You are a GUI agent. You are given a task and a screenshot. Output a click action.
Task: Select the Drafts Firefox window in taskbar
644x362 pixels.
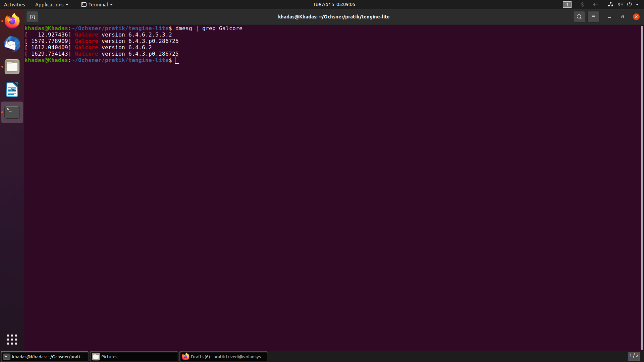(x=223, y=356)
